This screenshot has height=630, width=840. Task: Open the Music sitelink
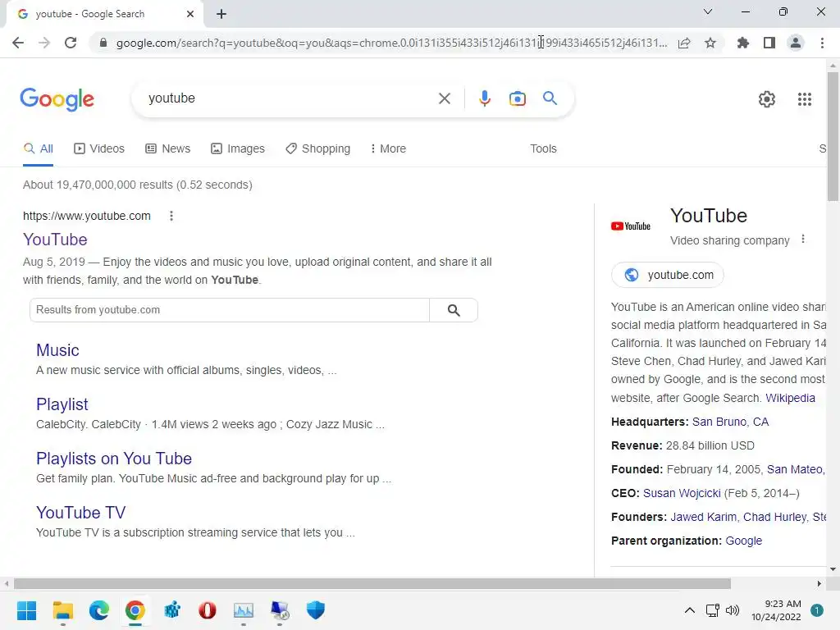coord(57,350)
